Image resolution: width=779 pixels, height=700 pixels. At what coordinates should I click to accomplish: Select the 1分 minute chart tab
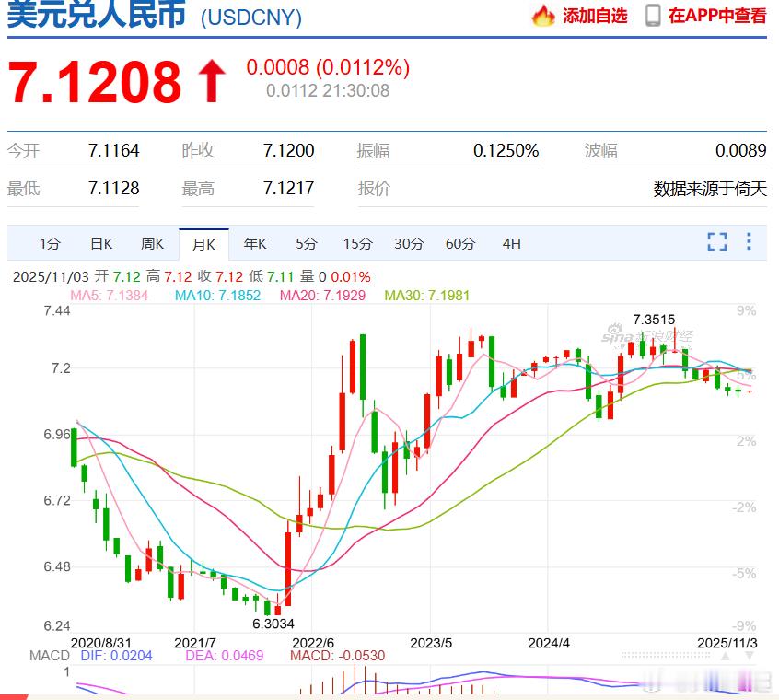[49, 243]
